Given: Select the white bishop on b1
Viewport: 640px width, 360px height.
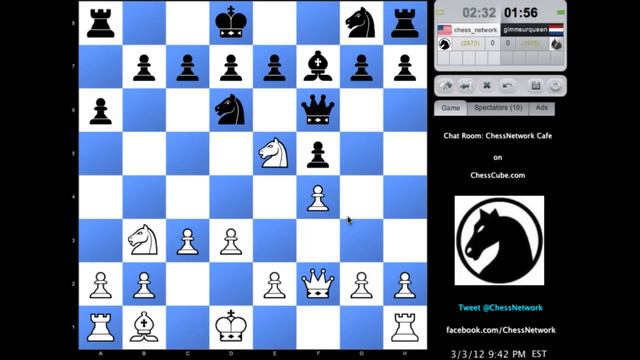Looking at the screenshot, I should 144,327.
